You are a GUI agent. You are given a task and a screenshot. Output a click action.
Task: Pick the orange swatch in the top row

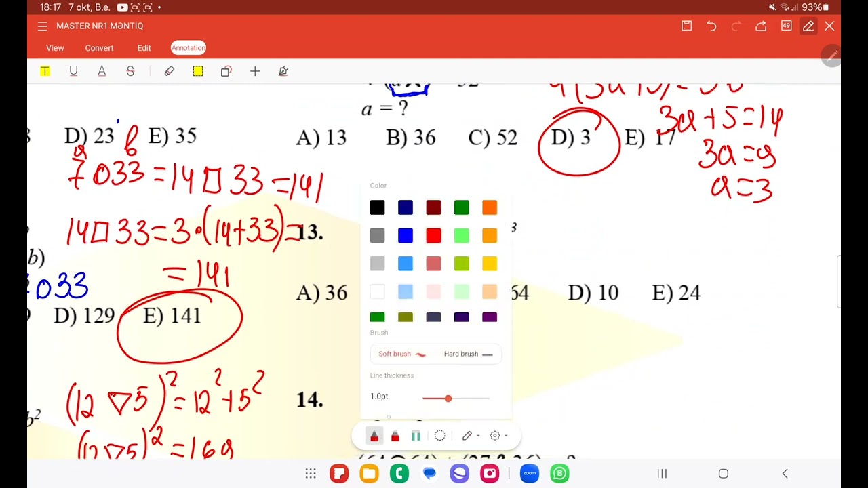coord(490,207)
